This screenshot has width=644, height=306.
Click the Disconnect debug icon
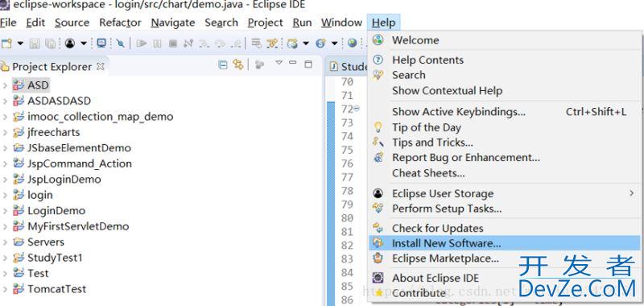tap(188, 43)
